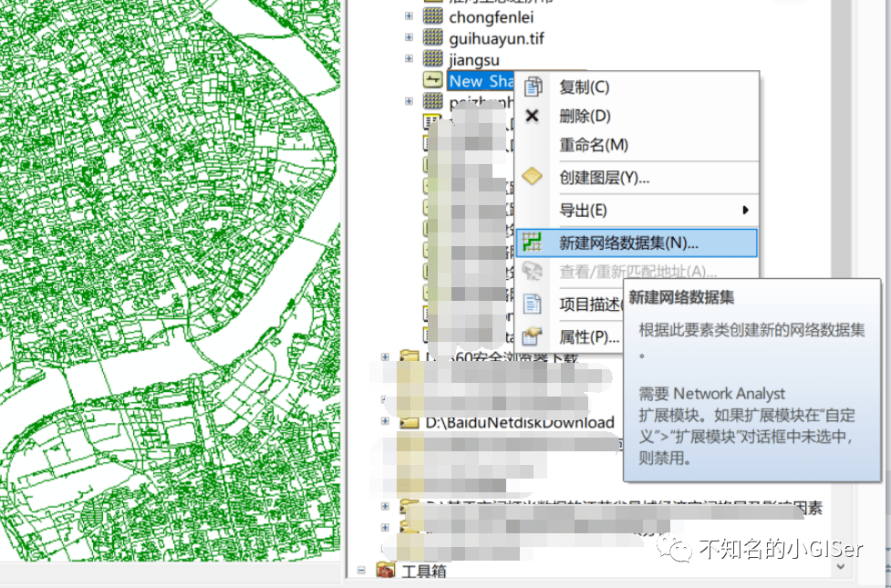The image size is (891, 588).
Task: Click the raster icon beside jiangsu
Action: 431,57
